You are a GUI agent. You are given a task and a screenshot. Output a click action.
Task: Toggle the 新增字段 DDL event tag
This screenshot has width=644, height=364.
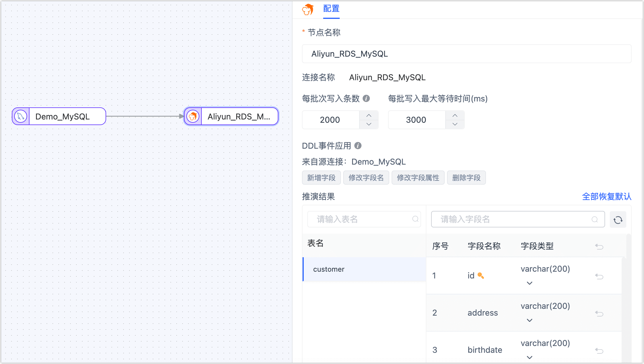[321, 178]
